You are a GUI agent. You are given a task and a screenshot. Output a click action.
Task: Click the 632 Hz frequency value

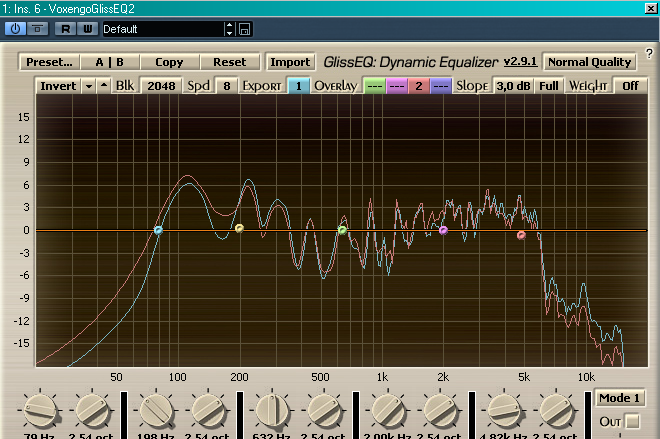coord(271,436)
